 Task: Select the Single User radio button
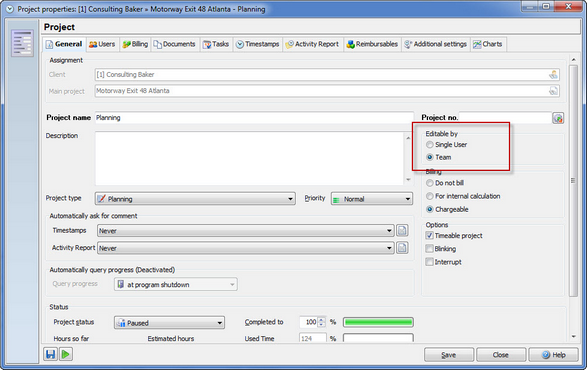(x=430, y=145)
